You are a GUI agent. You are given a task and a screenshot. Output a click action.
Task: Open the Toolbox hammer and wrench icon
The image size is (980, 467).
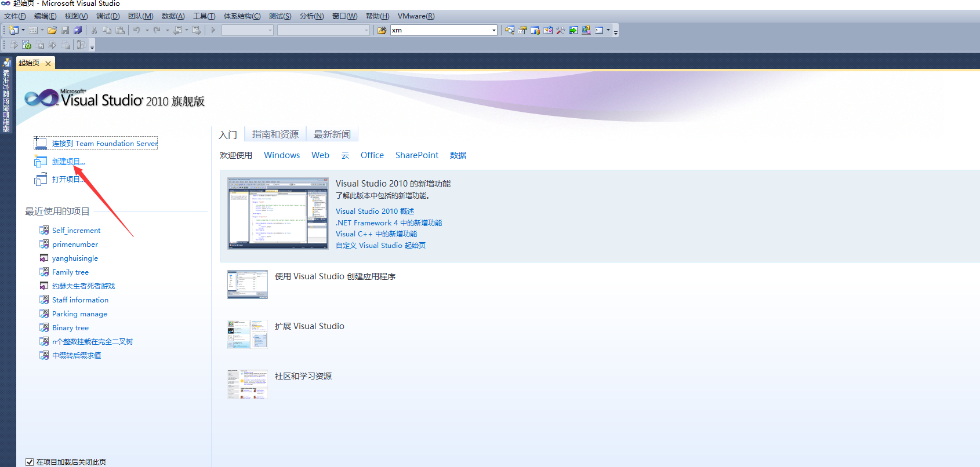pos(560,30)
